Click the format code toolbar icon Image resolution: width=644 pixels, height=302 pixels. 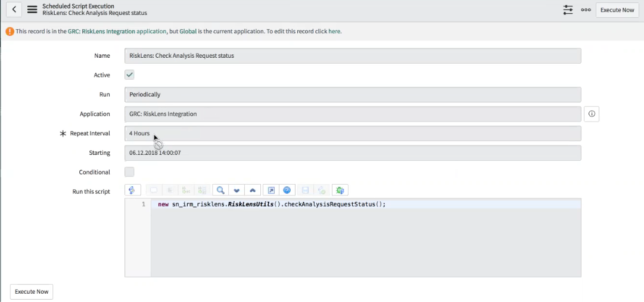170,190
